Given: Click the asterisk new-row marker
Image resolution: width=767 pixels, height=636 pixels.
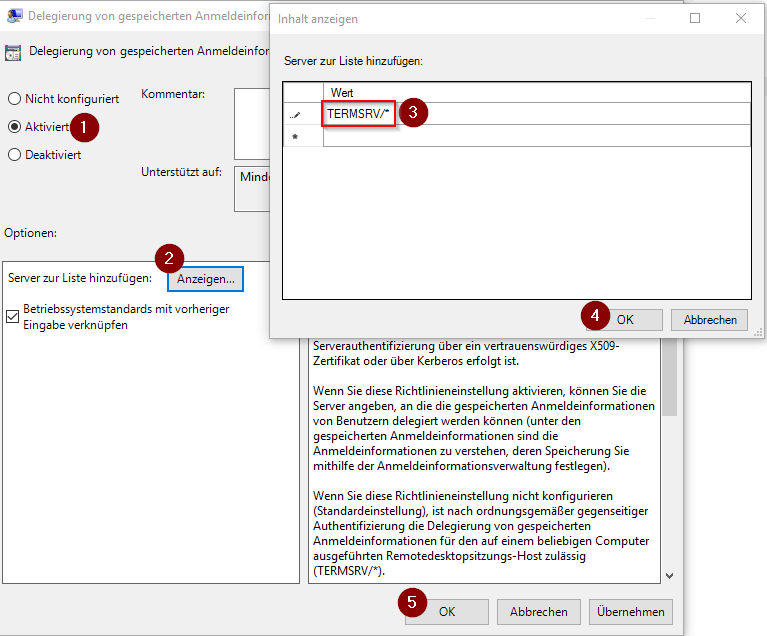Looking at the screenshot, I should pyautogui.click(x=295, y=136).
